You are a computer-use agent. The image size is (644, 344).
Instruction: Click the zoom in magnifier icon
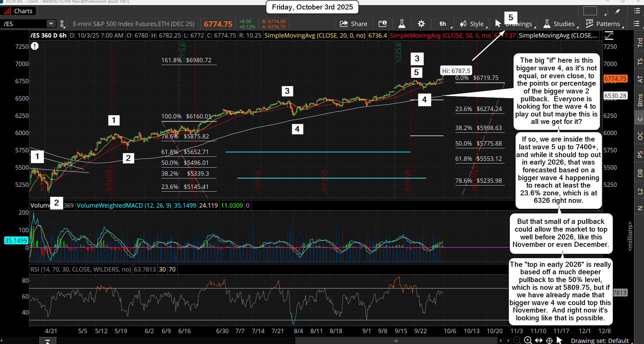click(528, 340)
